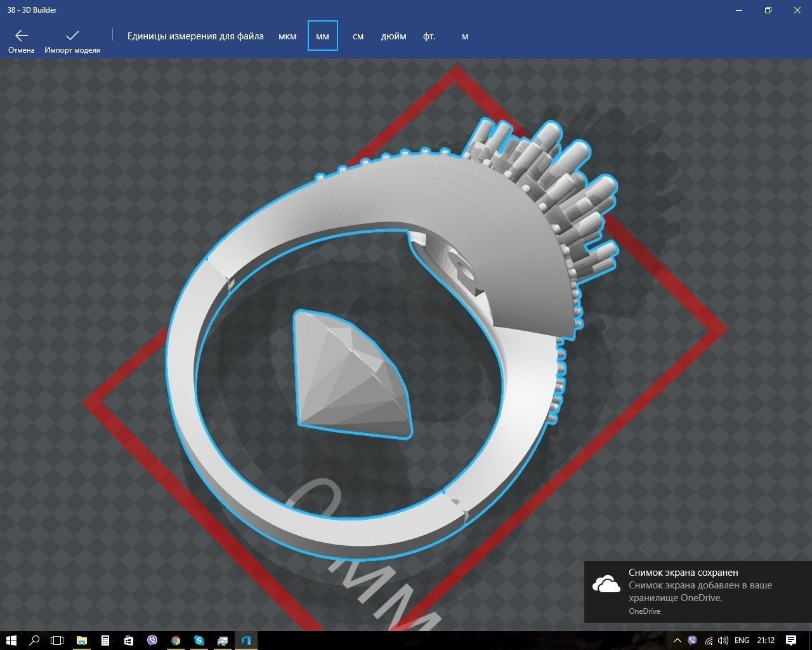Select фт. as the file unit
812x650 pixels.
pyautogui.click(x=429, y=36)
